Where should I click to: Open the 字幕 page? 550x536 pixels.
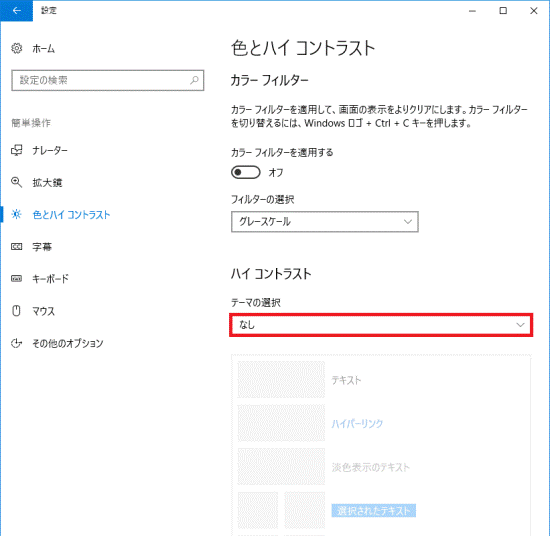(42, 247)
